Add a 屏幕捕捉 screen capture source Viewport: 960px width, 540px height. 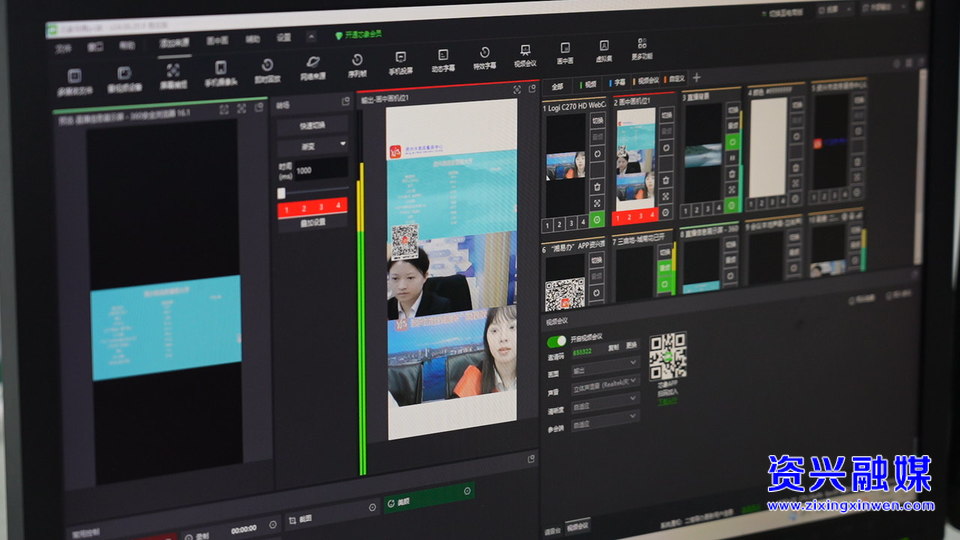click(x=173, y=77)
